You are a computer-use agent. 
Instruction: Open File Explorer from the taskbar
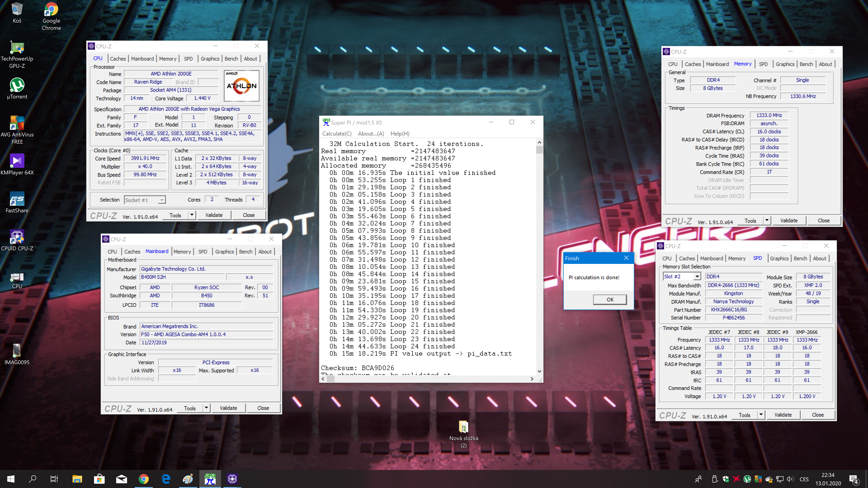click(77, 479)
